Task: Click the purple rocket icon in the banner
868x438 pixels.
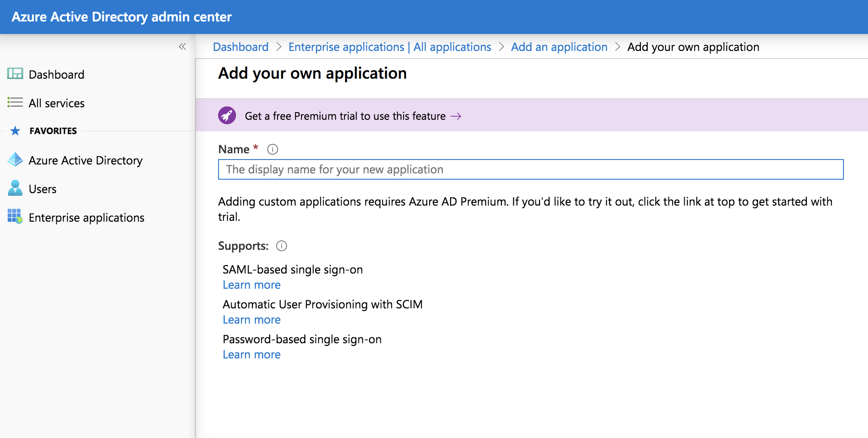Action: click(x=227, y=116)
